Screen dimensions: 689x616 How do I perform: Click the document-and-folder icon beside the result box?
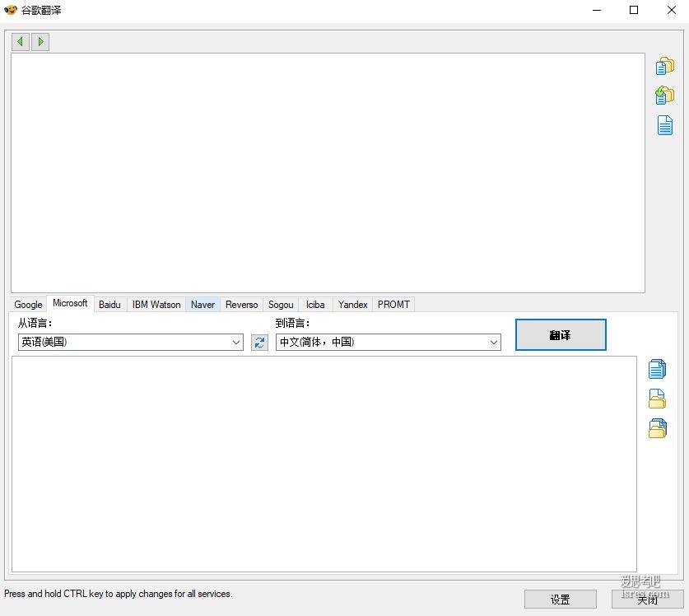click(658, 399)
